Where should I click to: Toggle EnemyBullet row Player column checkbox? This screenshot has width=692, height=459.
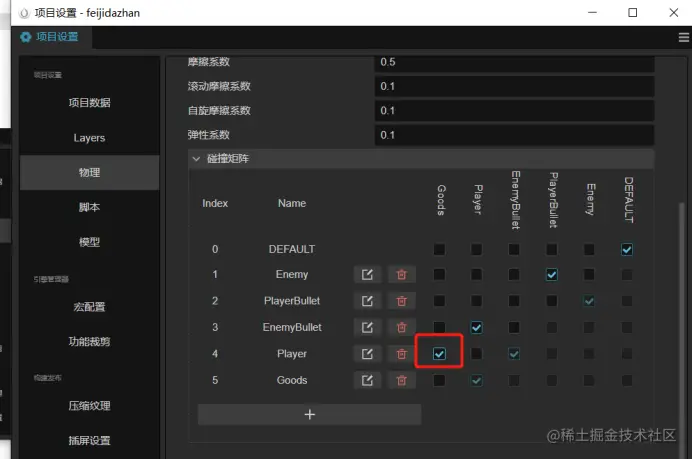(x=477, y=327)
